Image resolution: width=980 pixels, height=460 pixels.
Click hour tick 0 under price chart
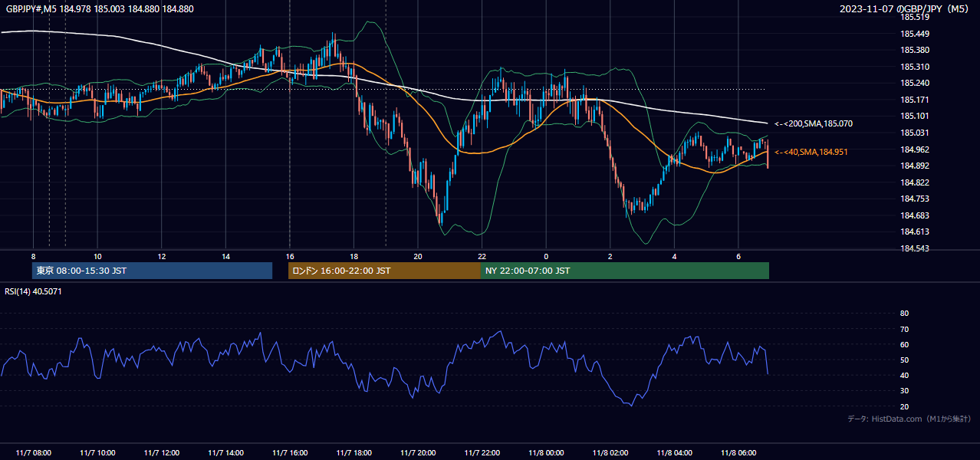coord(546,256)
